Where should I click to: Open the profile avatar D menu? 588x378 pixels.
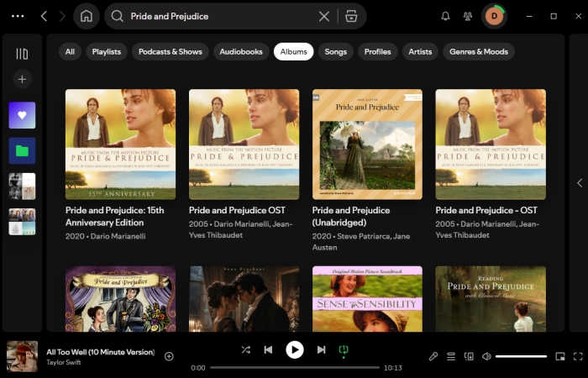pyautogui.click(x=494, y=16)
